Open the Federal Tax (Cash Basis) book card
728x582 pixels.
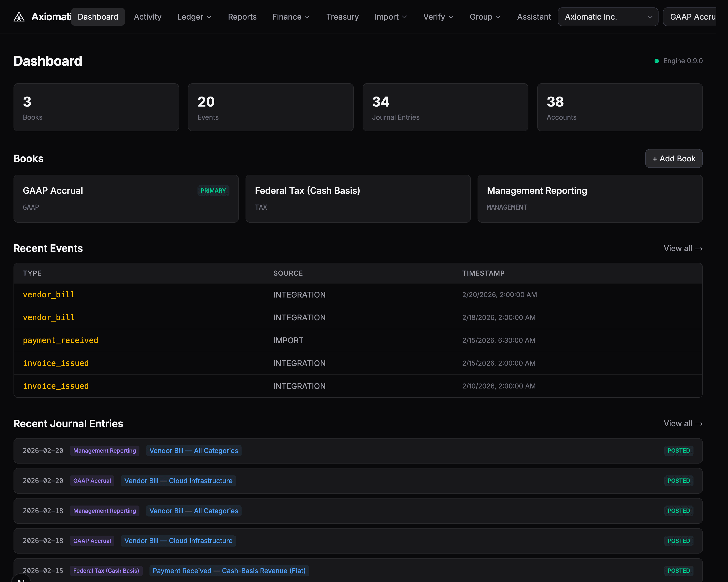(357, 198)
